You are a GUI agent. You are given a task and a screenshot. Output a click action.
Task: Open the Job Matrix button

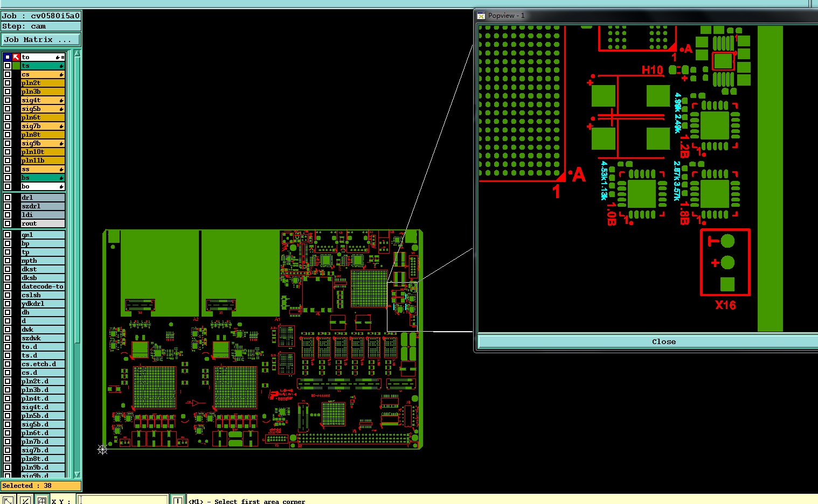(x=41, y=40)
